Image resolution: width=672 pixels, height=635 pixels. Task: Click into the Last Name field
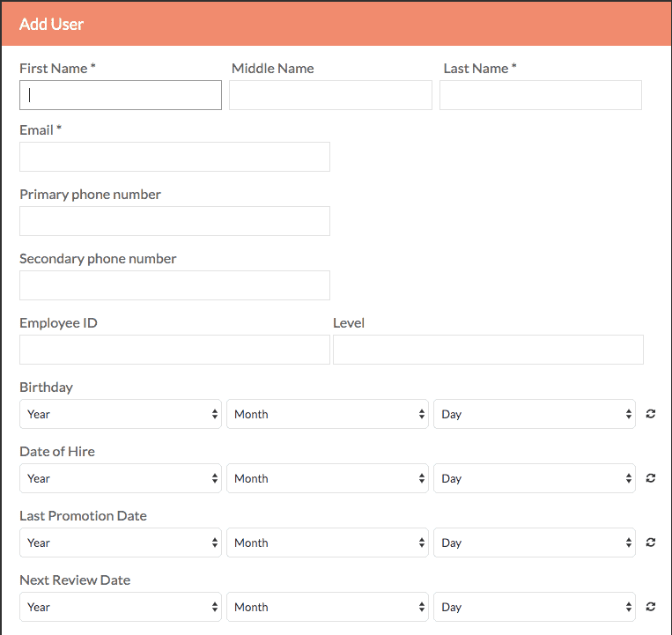click(x=541, y=95)
